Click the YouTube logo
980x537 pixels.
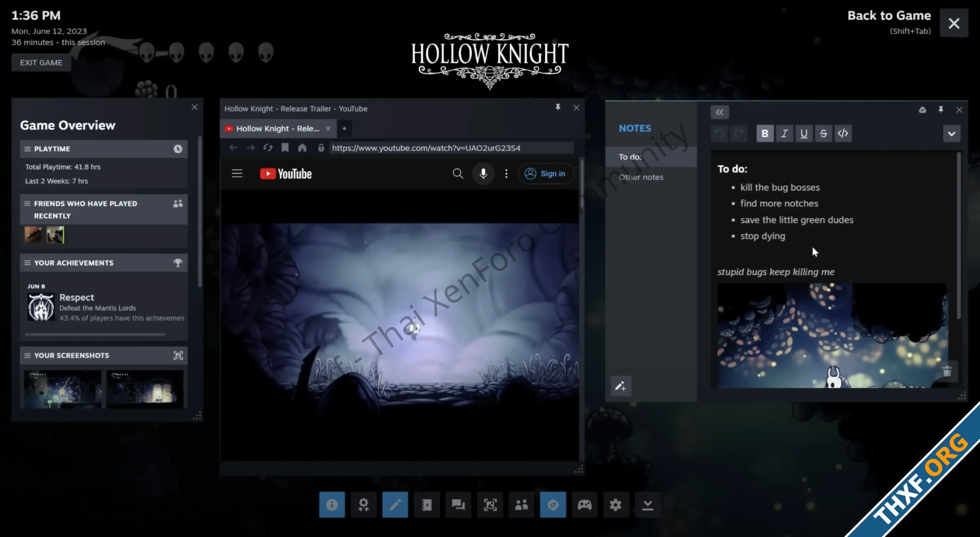(x=286, y=174)
